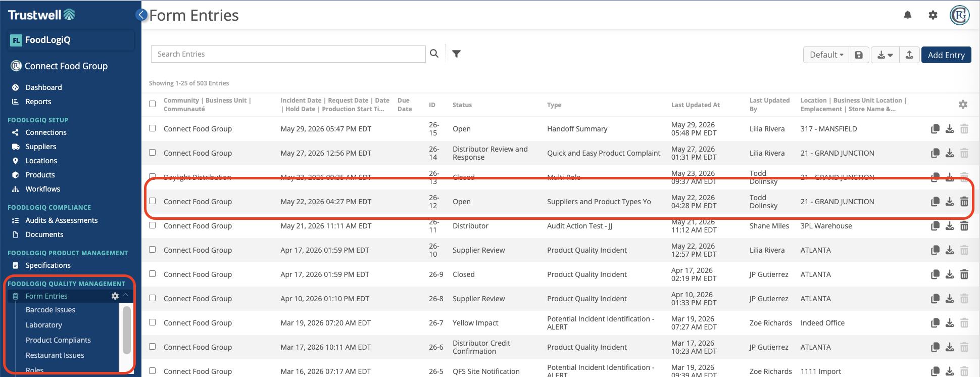Download entry 26-6 Distributor Credit Confirmation
The image size is (980, 377).
[x=950, y=347]
